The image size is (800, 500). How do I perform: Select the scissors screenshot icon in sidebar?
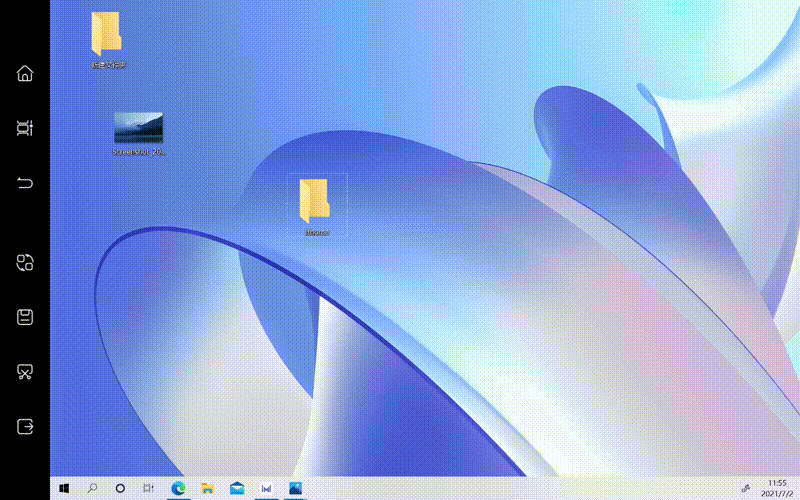[x=25, y=372]
